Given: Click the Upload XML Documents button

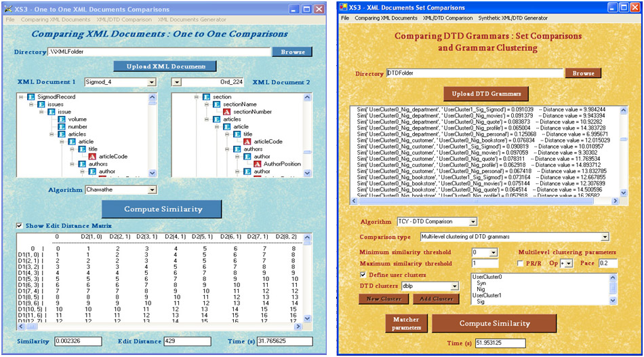Looking at the screenshot, I should click(165, 67).
